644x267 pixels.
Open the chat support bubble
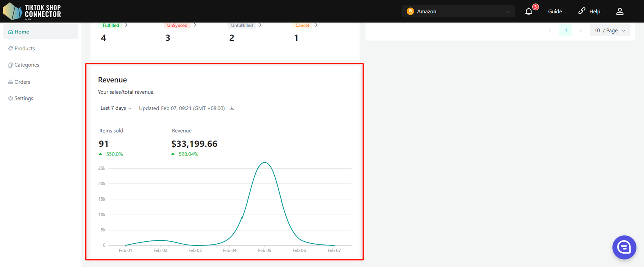624,247
